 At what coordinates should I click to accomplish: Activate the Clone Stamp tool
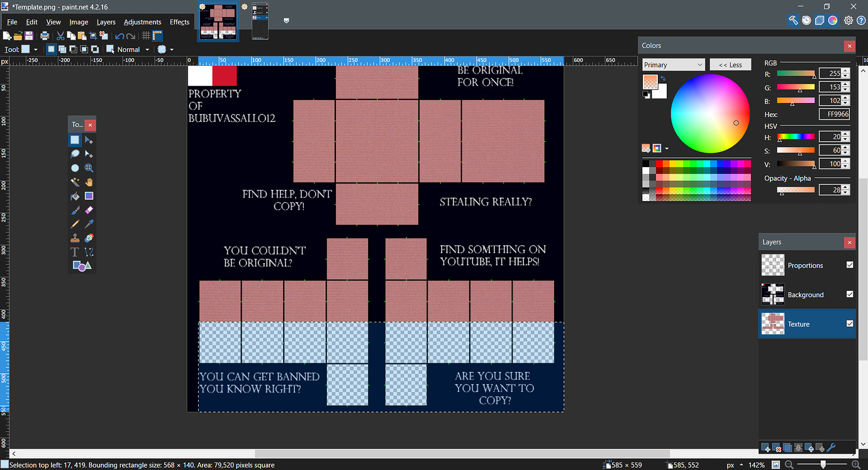pos(74,238)
